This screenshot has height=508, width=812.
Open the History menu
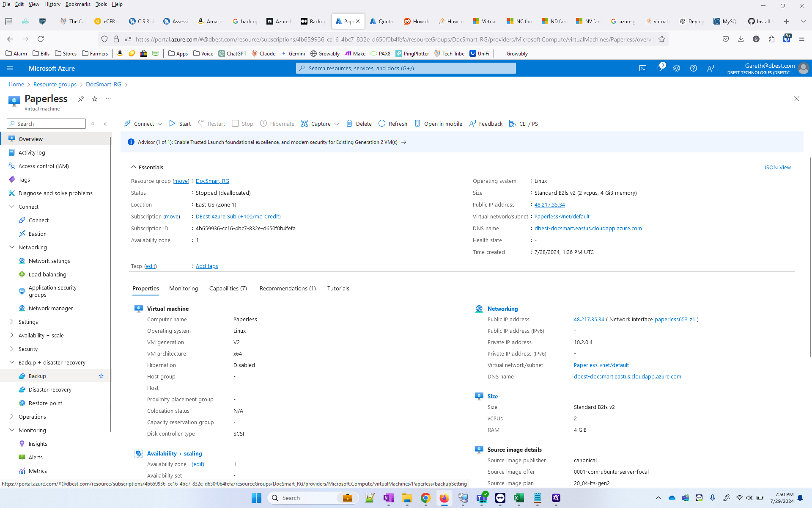click(52, 4)
